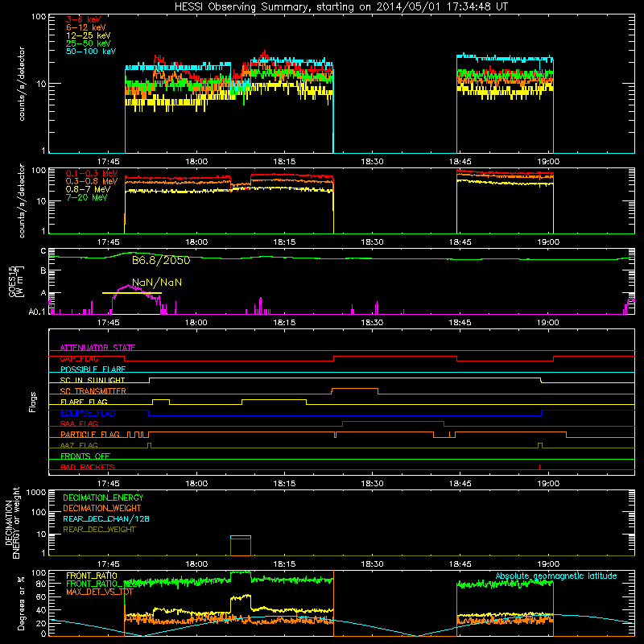Click the vertical Flags axis title

tap(32, 402)
